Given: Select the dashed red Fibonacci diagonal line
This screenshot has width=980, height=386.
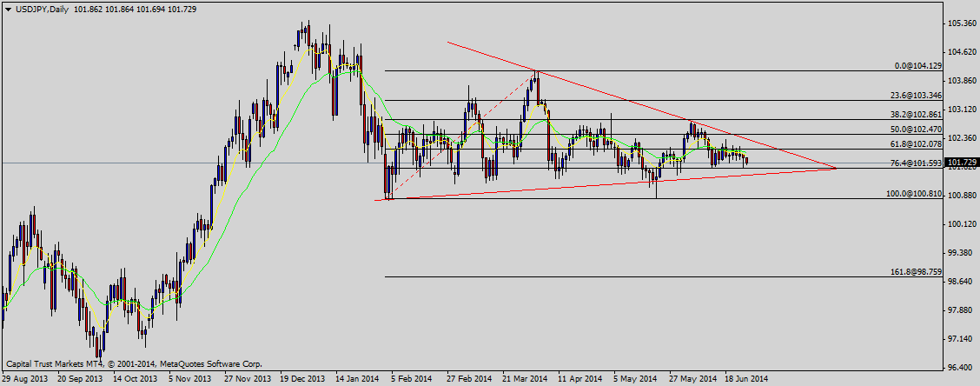Looking at the screenshot, I should (x=465, y=133).
